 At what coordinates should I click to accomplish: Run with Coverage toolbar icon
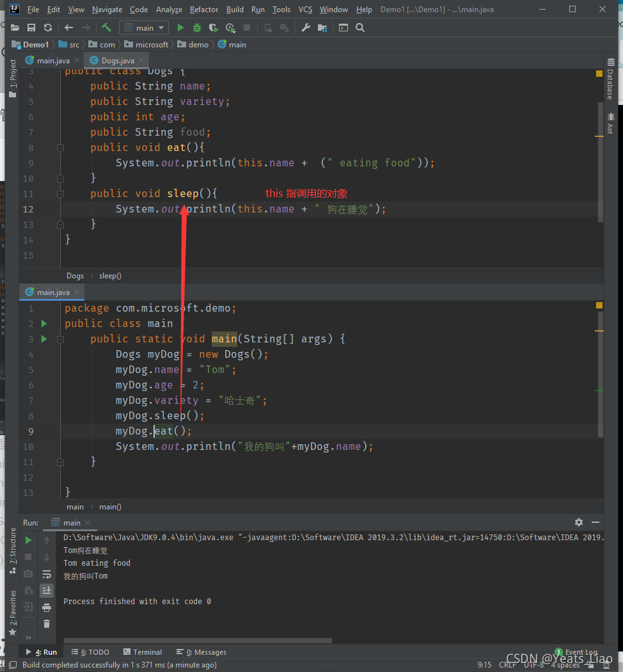pos(213,28)
